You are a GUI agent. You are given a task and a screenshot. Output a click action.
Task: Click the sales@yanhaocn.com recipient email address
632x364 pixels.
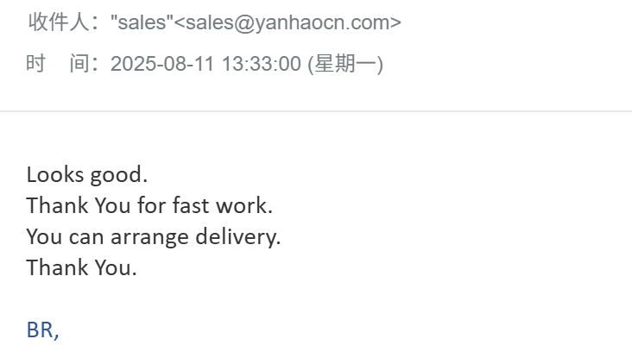tap(288, 22)
